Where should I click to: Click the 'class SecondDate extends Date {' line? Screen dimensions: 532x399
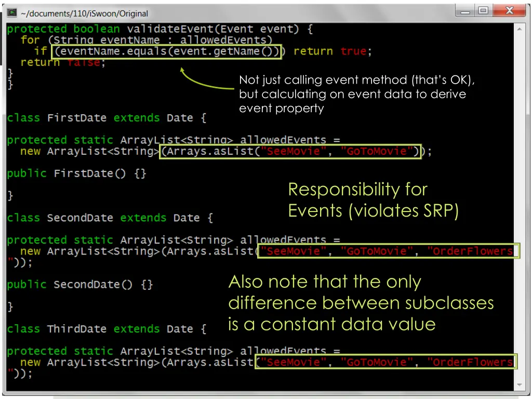pyautogui.click(x=110, y=218)
